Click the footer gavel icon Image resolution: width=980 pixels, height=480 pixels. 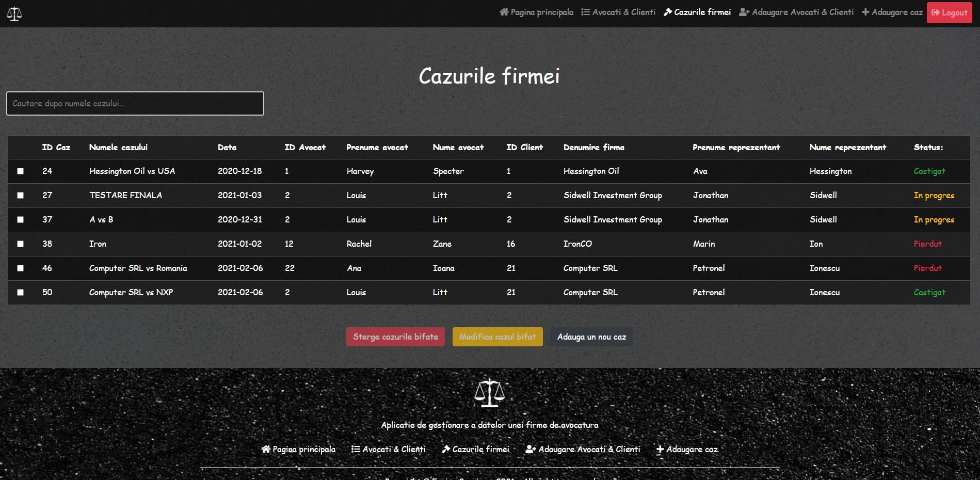pos(446,449)
